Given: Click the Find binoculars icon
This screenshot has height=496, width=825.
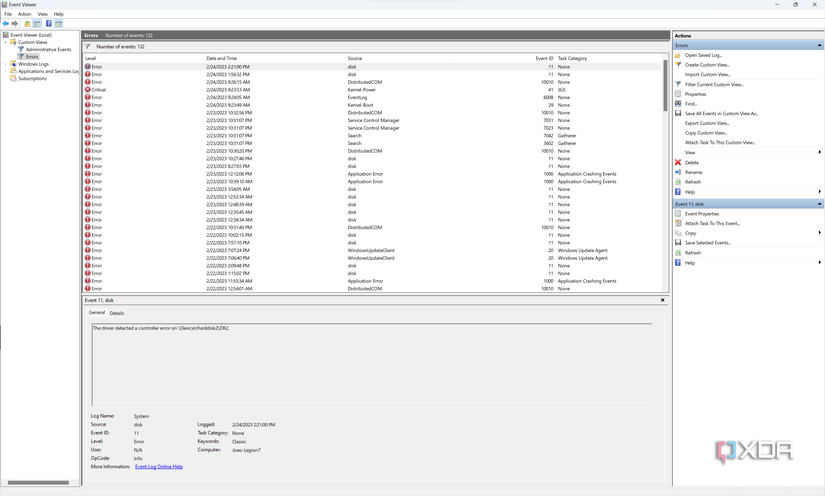Looking at the screenshot, I should tap(678, 104).
